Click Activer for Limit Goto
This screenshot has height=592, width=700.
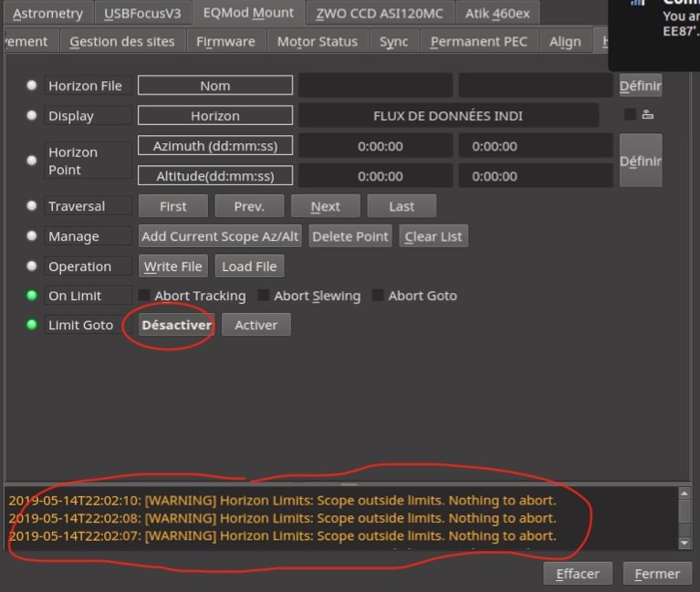256,325
